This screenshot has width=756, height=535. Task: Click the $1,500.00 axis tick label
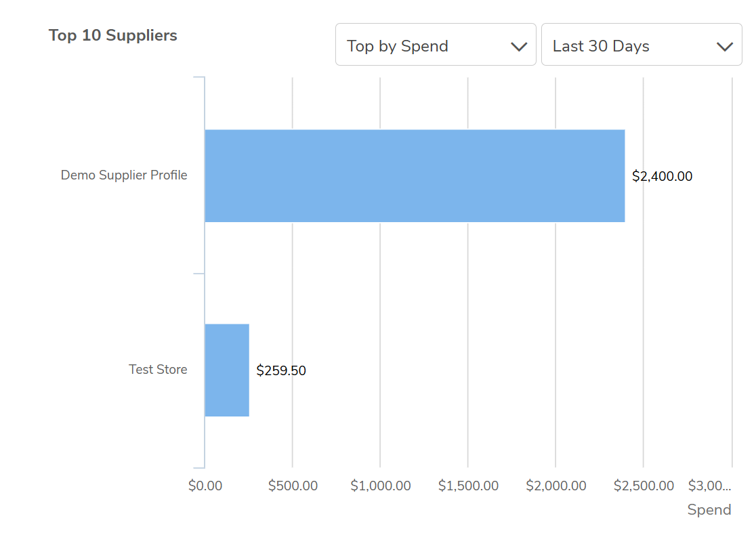[468, 486]
